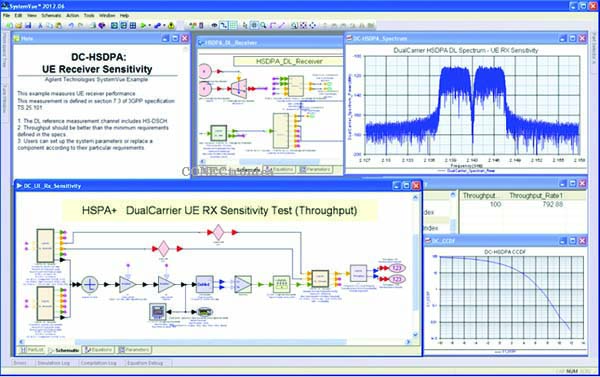The height and width of the screenshot is (377, 600).
Task: Select the spectrum analyzer sink block icon
Action: point(158,312)
